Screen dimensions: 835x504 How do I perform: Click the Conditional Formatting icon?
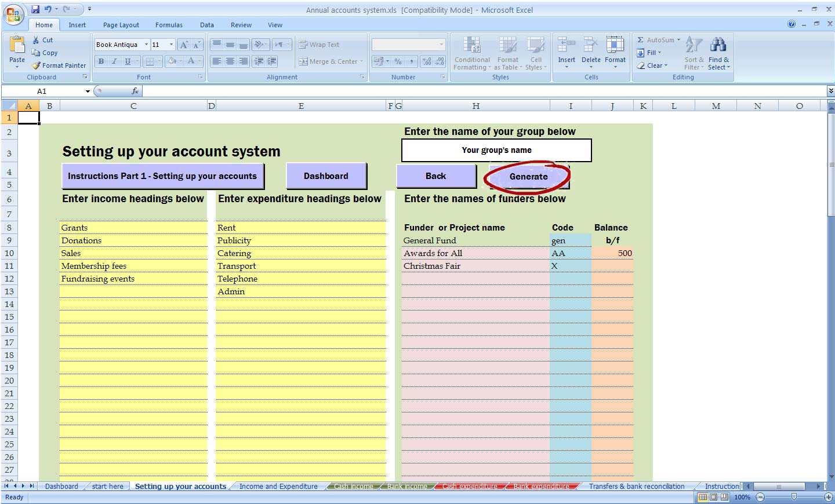[x=472, y=46]
